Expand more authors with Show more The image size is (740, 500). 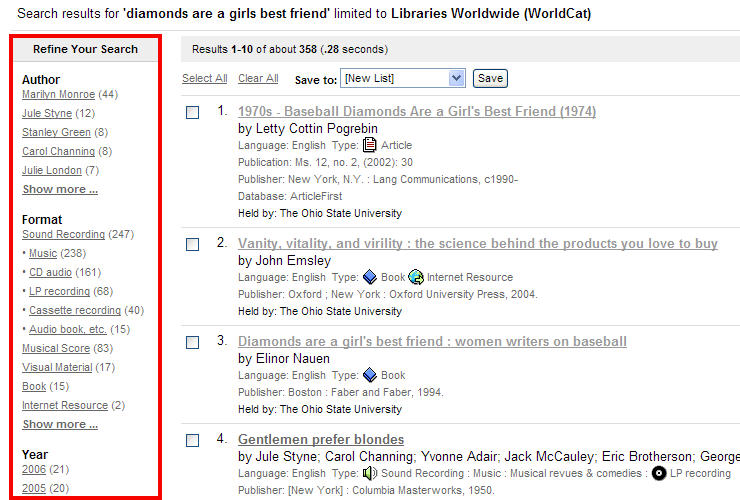[60, 189]
